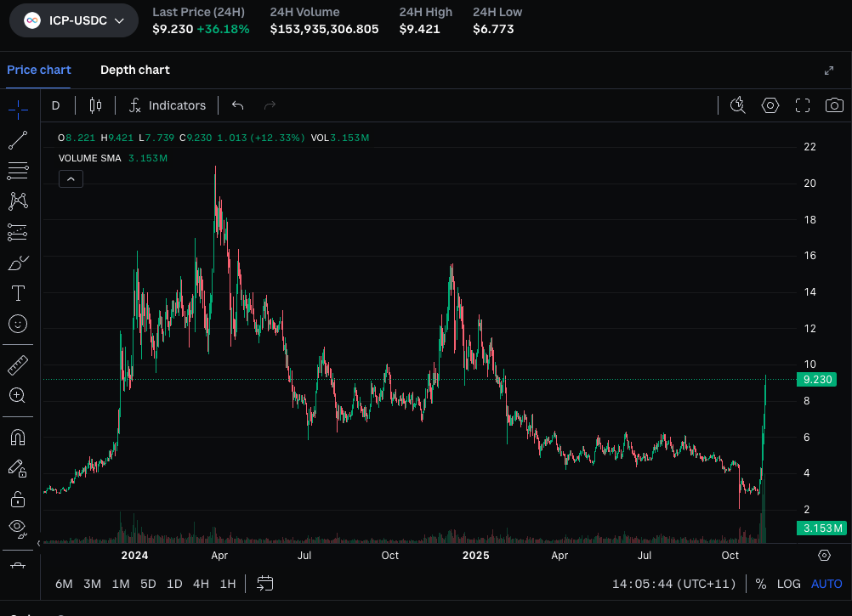This screenshot has height=616, width=852.
Task: Collapse the indicator legend chevron
Action: click(71, 179)
